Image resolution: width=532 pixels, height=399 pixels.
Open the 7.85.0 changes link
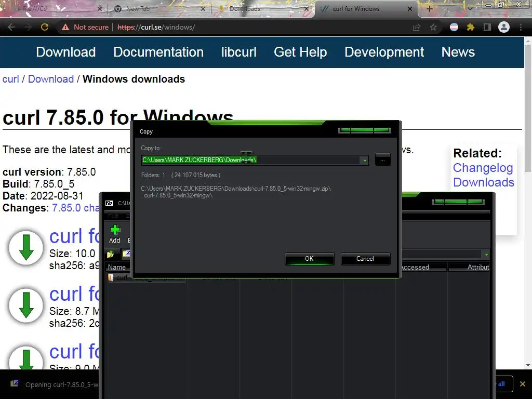pyautogui.click(x=75, y=208)
